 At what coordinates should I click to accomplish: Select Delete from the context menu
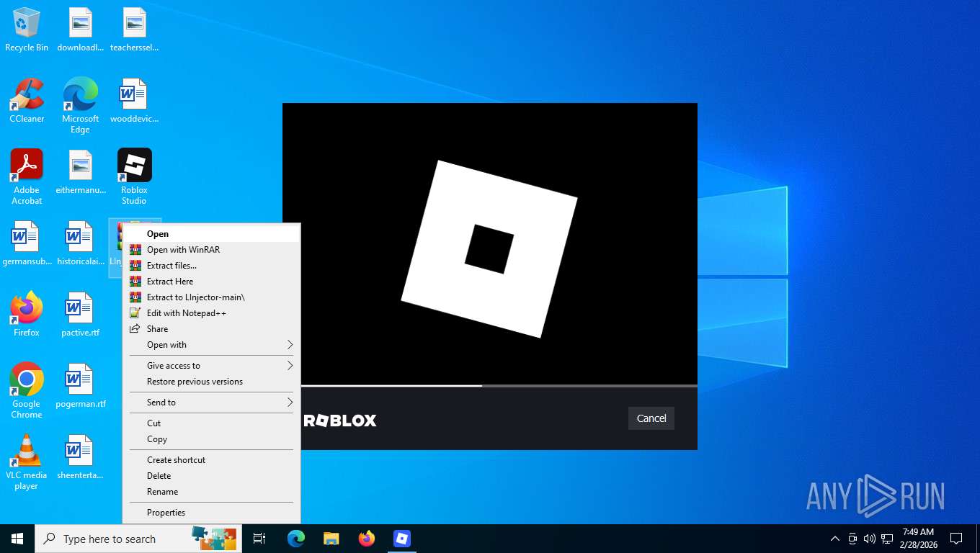[211, 476]
